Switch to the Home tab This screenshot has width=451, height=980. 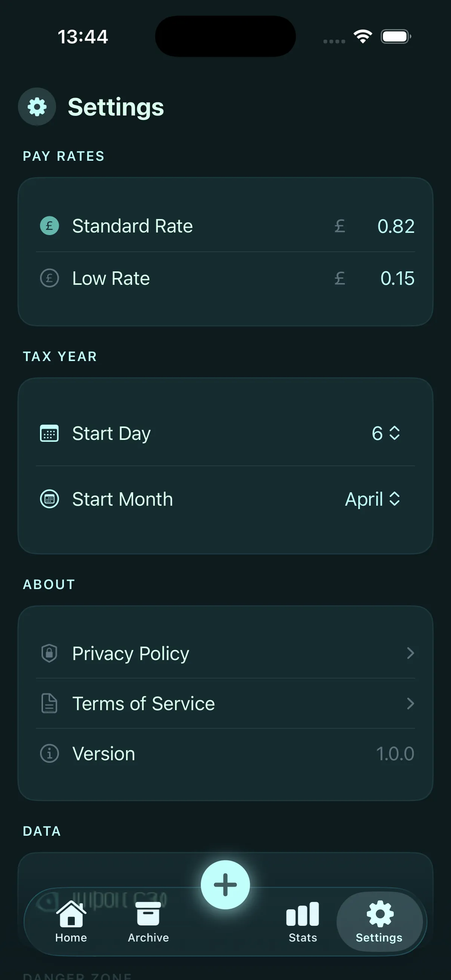[71, 921]
